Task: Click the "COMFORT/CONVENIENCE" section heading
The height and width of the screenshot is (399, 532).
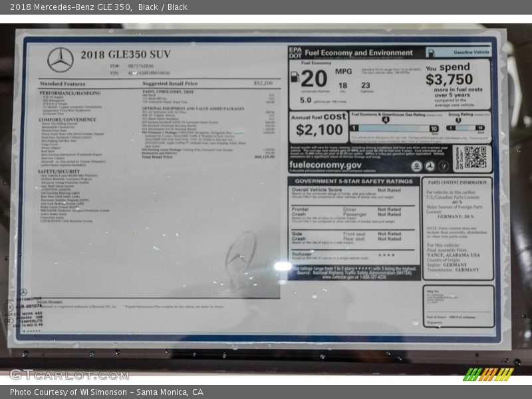Action: click(x=67, y=120)
